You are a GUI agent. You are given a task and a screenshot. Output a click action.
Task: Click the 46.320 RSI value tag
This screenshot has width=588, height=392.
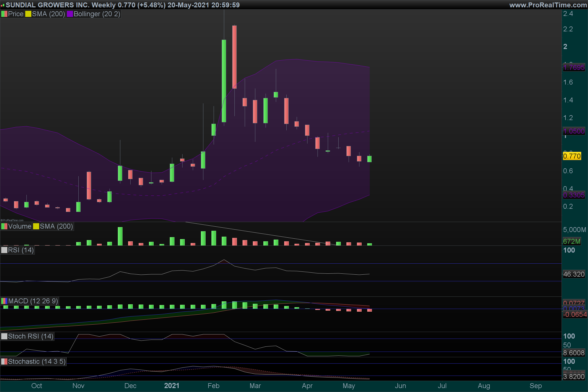pos(574,274)
